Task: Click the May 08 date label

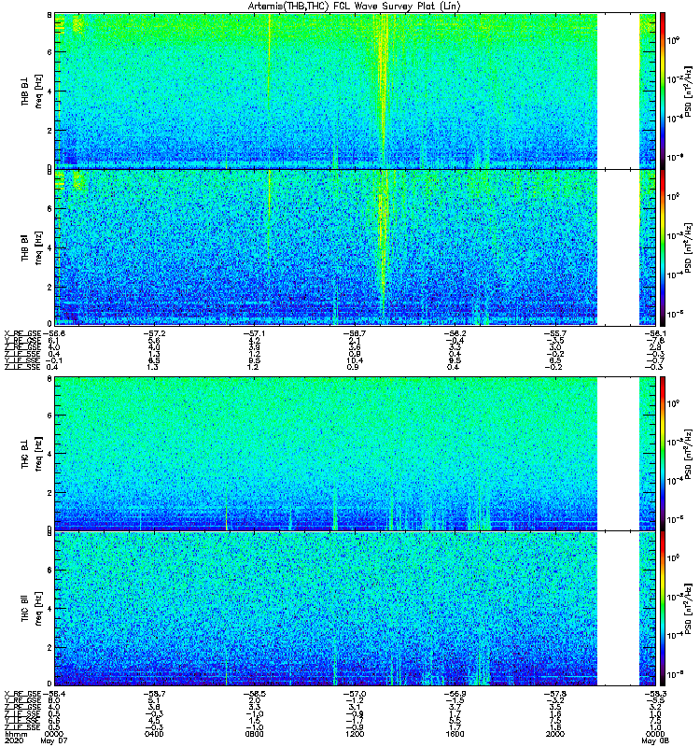Action: [x=655, y=741]
